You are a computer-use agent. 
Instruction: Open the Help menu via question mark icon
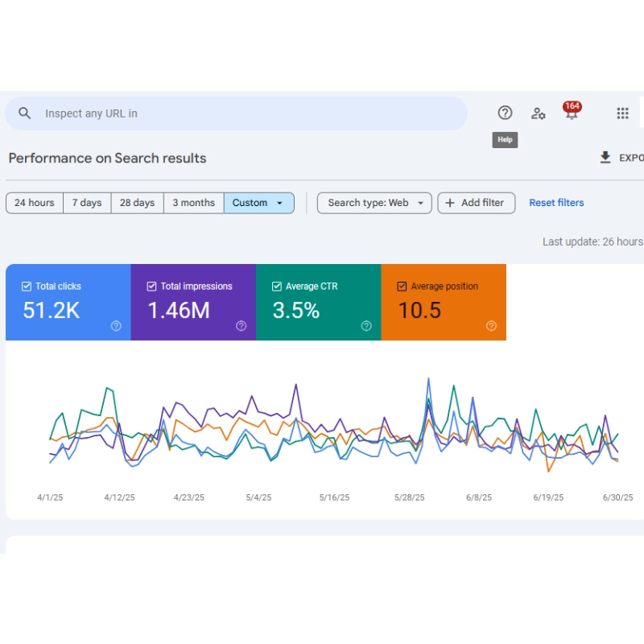(x=505, y=113)
